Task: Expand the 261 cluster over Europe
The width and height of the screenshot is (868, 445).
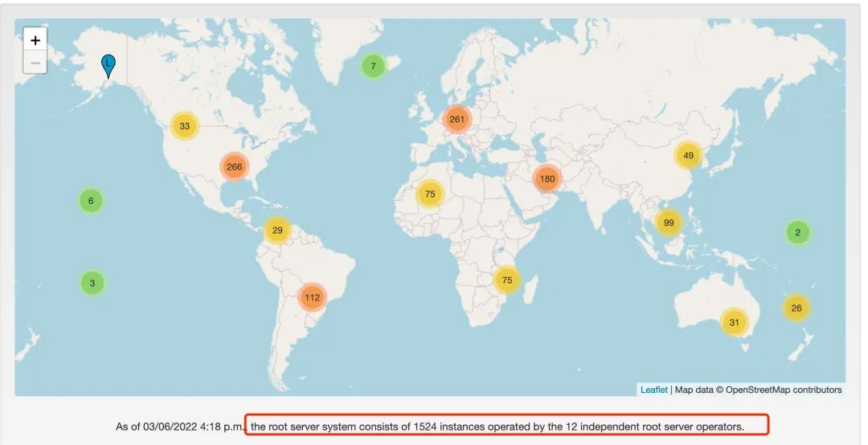Action: click(x=457, y=120)
